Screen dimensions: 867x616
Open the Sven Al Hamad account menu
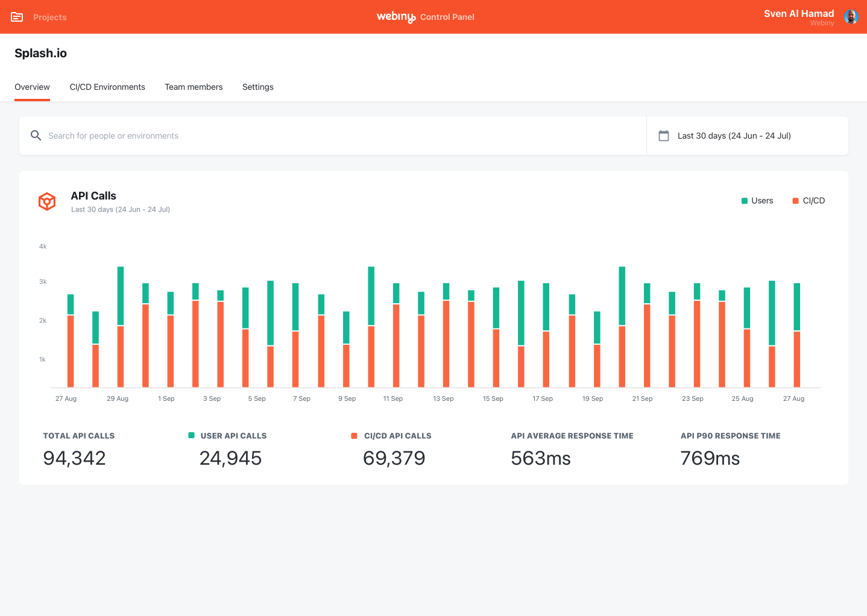tap(798, 14)
